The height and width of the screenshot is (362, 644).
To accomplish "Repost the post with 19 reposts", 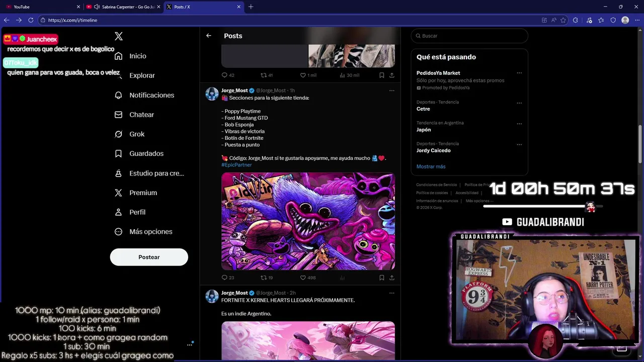I will click(x=267, y=278).
